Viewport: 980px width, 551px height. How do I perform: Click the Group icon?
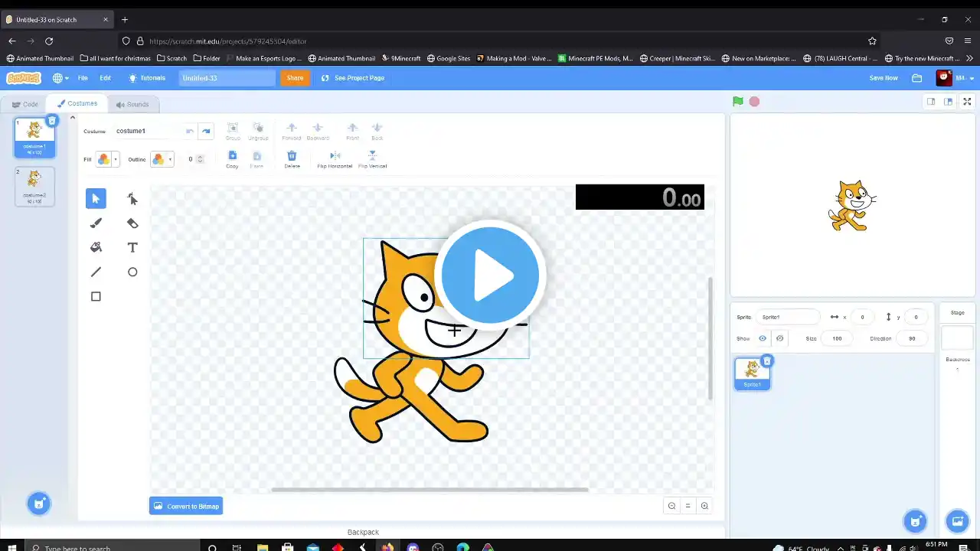[x=233, y=128]
